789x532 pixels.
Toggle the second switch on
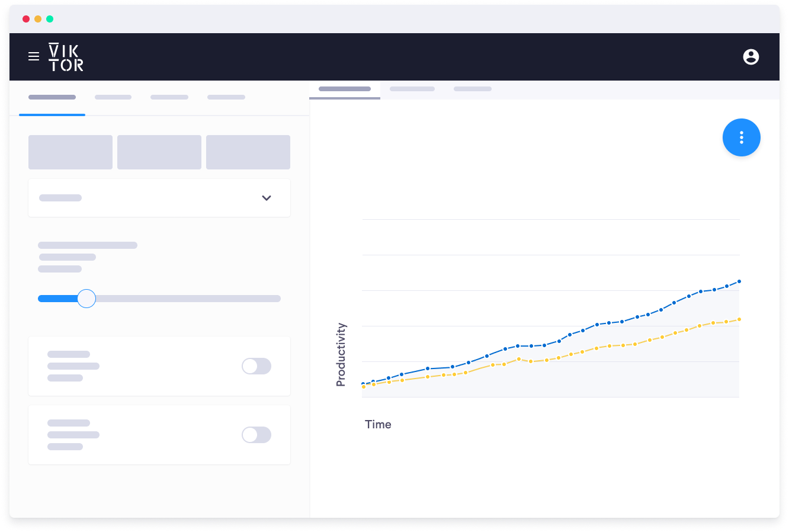(256, 435)
